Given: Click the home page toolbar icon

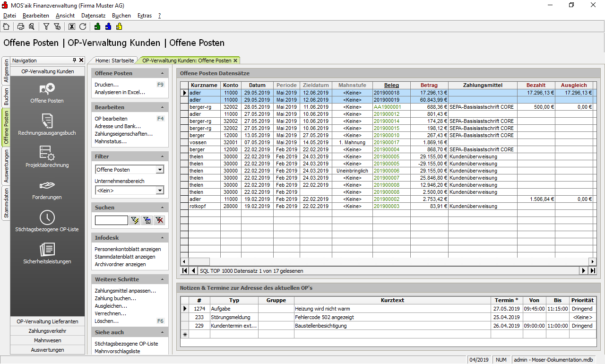Looking at the screenshot, I should click(x=6, y=26).
